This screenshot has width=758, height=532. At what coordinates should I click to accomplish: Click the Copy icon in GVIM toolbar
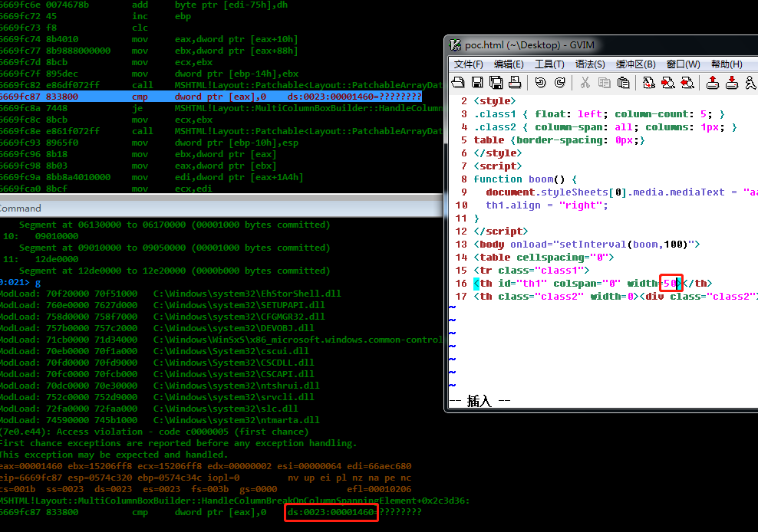(605, 83)
